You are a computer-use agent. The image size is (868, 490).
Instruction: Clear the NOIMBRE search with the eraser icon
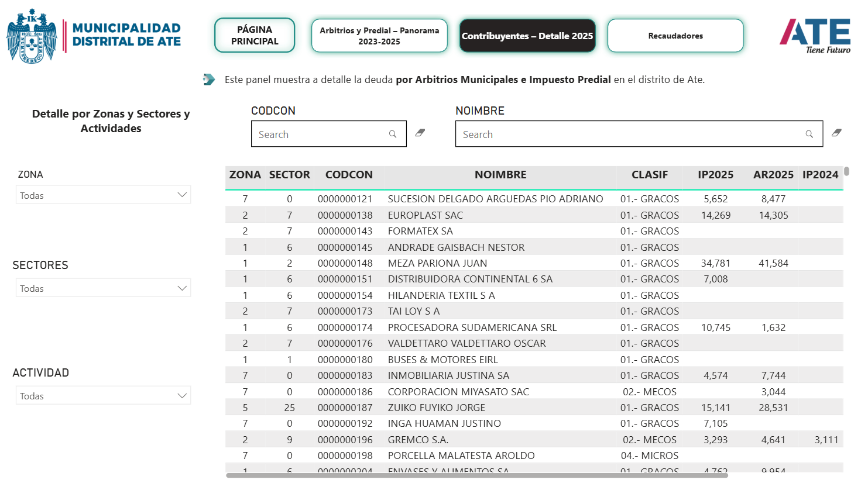pos(836,133)
